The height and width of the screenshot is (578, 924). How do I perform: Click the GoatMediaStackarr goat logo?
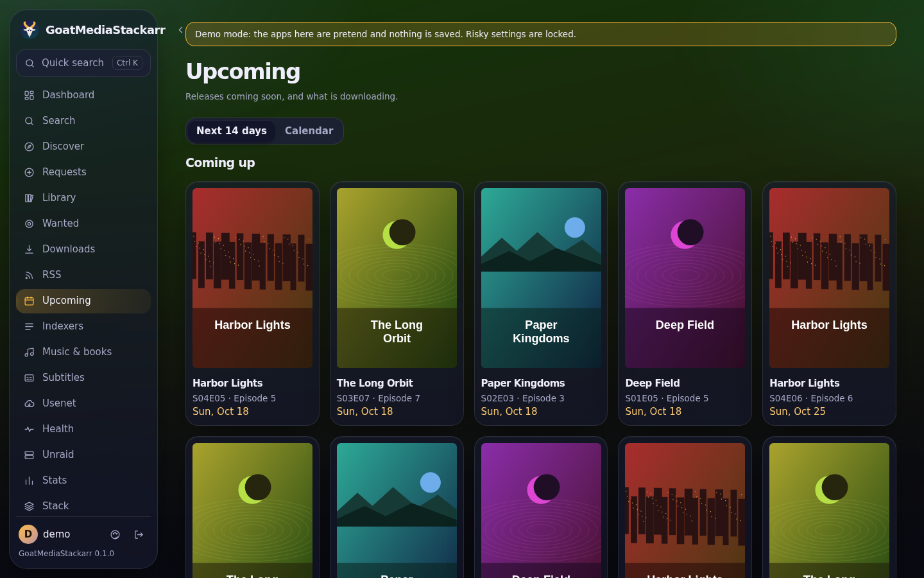tap(30, 30)
